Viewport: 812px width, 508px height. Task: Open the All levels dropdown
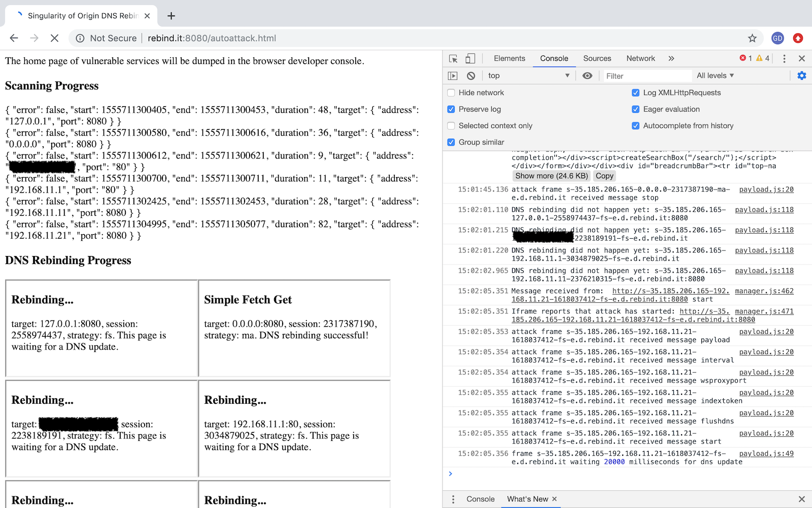point(715,75)
